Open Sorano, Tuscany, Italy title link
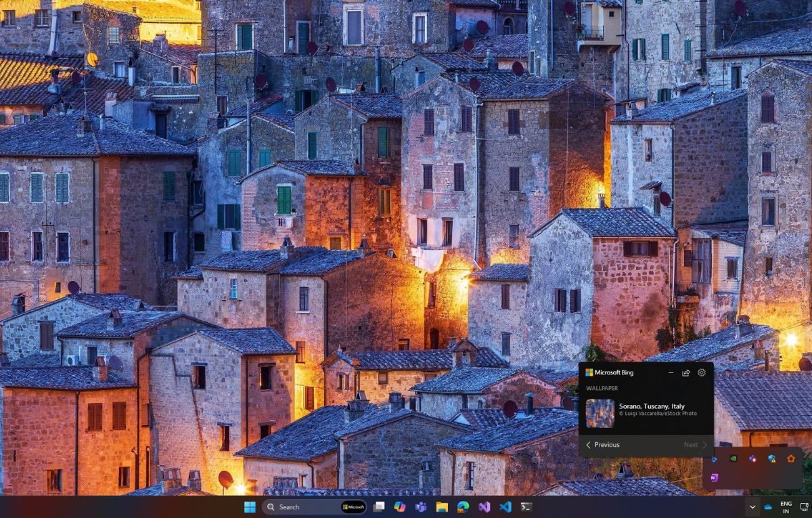The width and height of the screenshot is (812, 518). (x=652, y=406)
